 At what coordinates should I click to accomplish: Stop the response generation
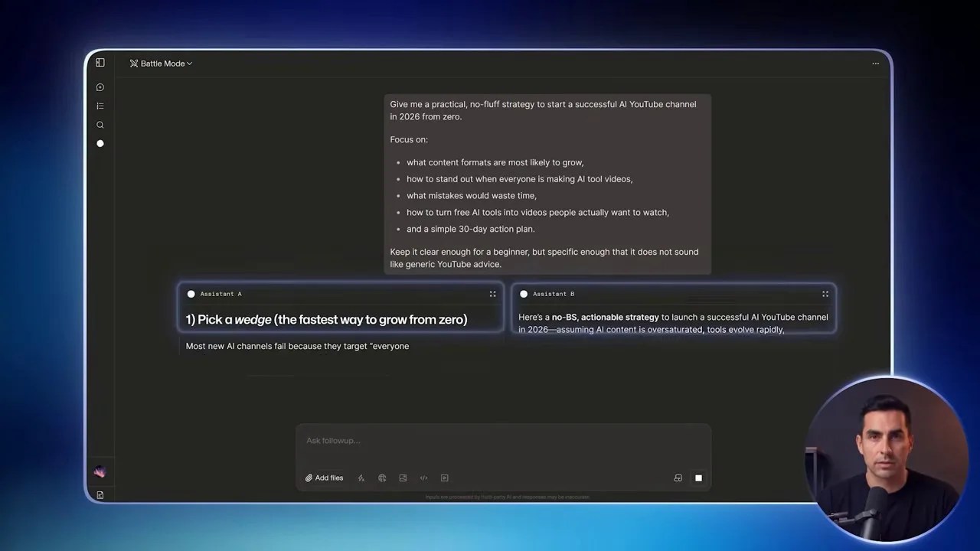click(698, 478)
